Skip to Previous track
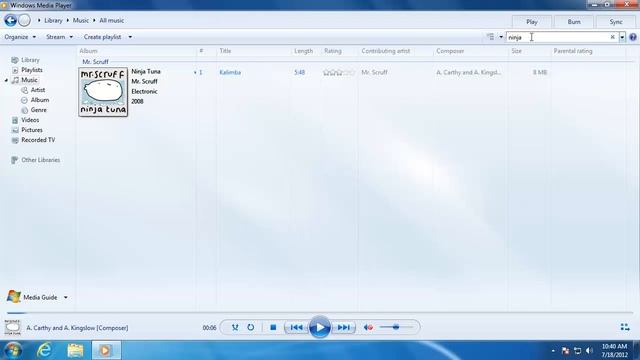Image resolution: width=640 pixels, height=360 pixels. point(297,327)
